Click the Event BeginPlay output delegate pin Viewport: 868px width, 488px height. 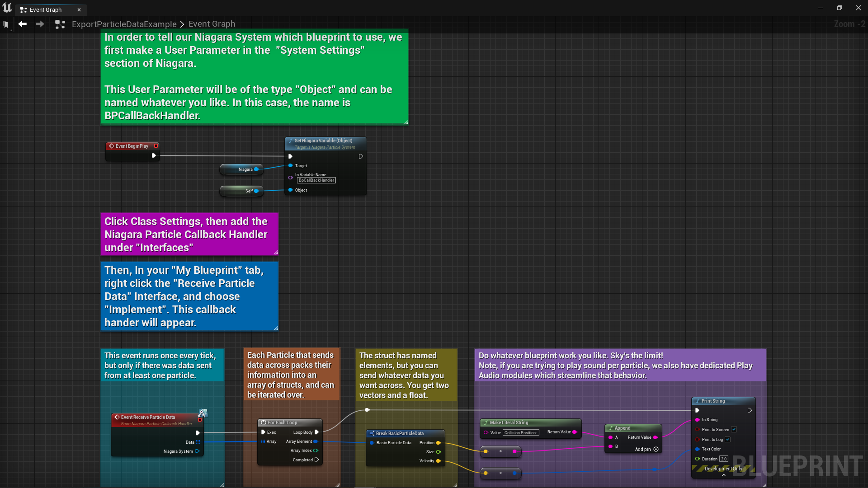pyautogui.click(x=156, y=146)
